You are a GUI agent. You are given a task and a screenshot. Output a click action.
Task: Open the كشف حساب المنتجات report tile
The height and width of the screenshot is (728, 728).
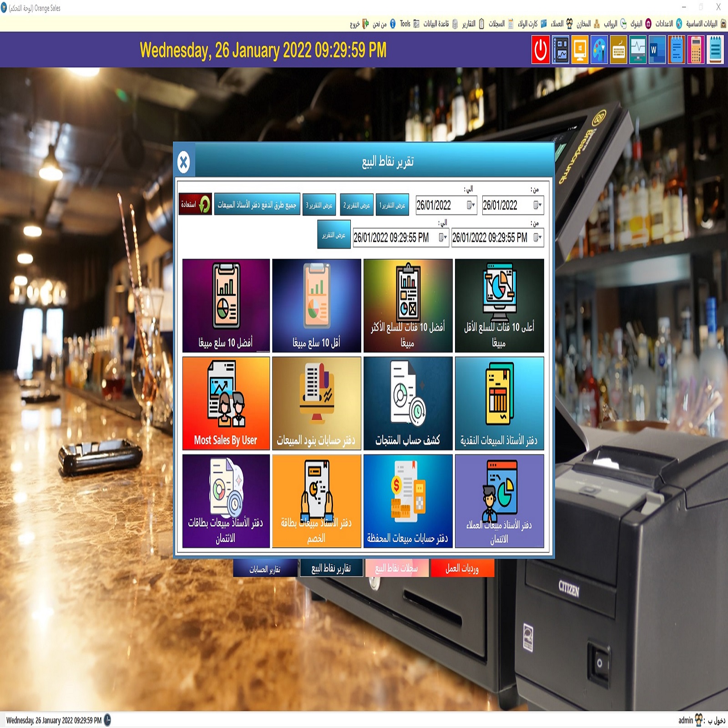408,403
